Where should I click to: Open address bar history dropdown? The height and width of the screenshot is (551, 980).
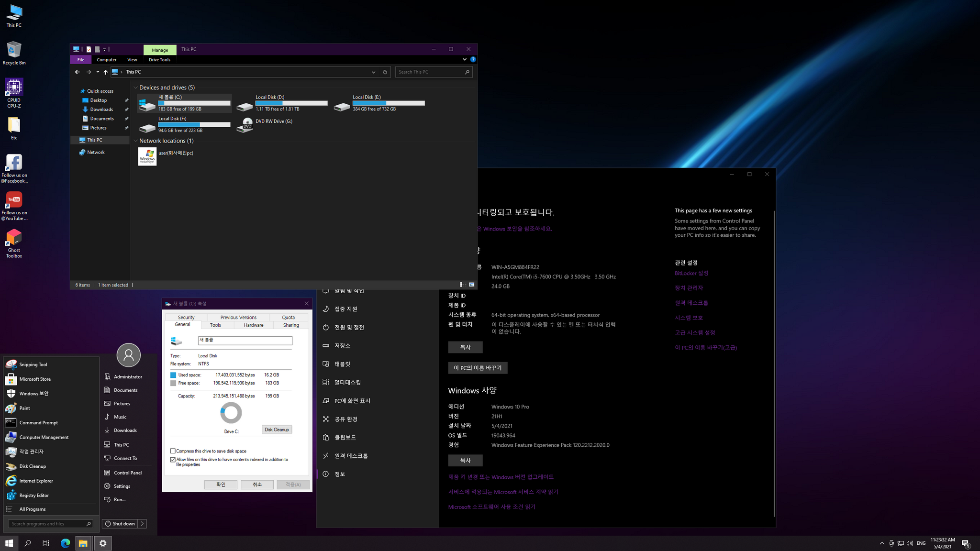click(373, 72)
